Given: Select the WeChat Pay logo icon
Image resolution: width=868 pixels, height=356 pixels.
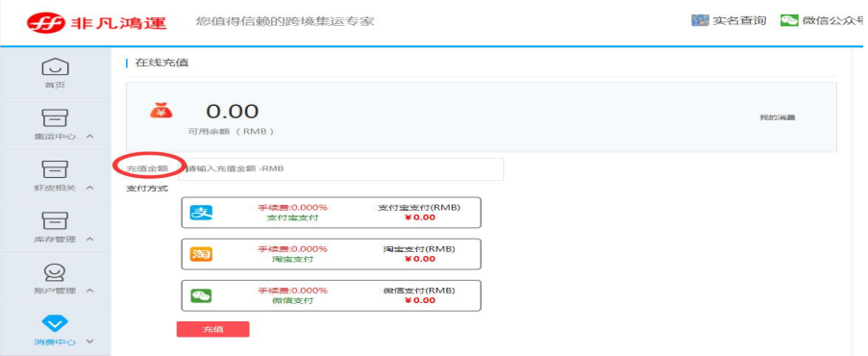Looking at the screenshot, I should (x=202, y=295).
